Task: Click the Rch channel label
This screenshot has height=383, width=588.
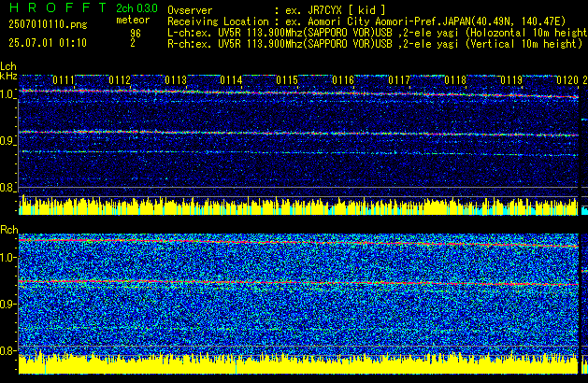Action: (9, 230)
